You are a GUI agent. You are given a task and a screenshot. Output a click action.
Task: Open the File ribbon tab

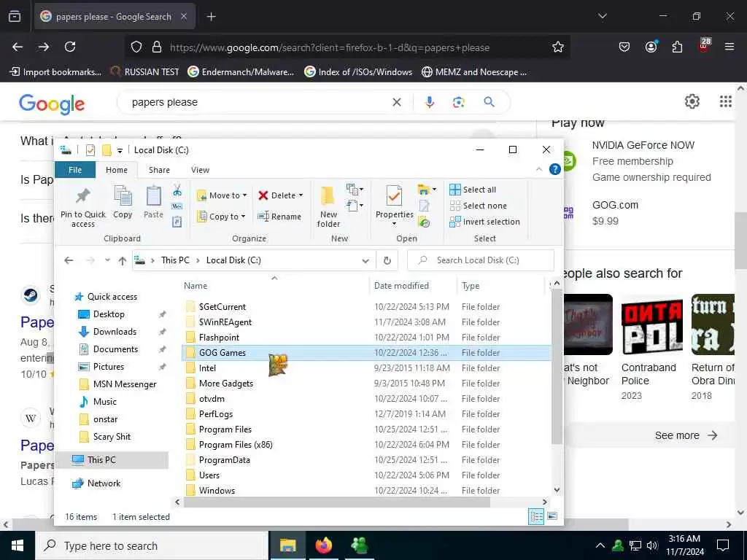point(75,170)
